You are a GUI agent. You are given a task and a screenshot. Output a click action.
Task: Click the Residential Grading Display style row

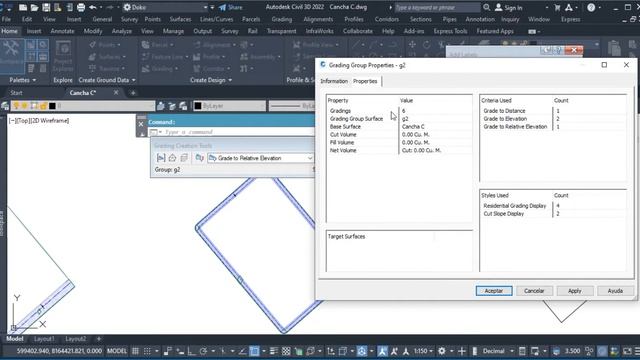(553, 206)
